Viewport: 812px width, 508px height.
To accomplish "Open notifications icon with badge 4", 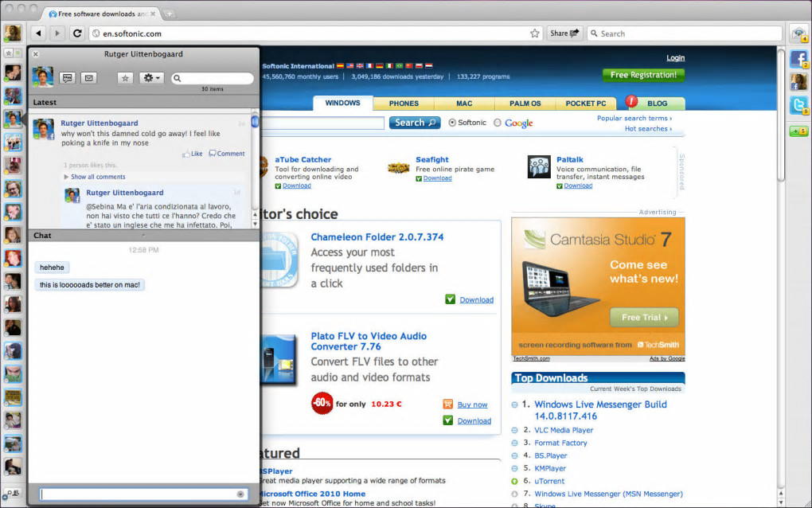I will (799, 34).
